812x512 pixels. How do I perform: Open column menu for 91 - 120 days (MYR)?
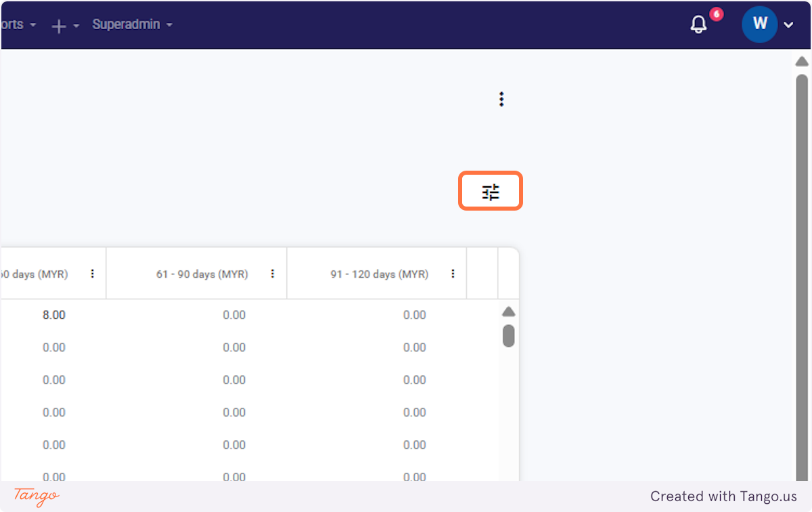tap(453, 274)
